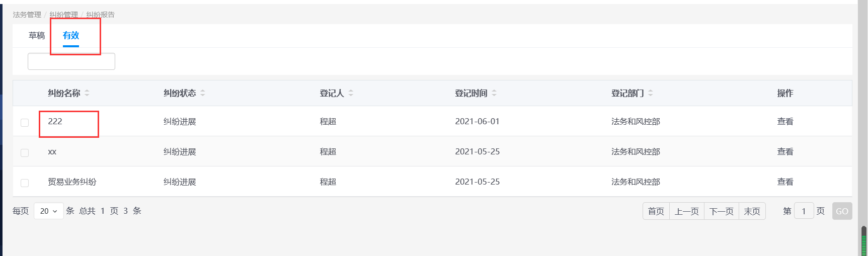The width and height of the screenshot is (868, 256).
Task: Toggle sort arrows next to 登记人
Action: [x=351, y=93]
